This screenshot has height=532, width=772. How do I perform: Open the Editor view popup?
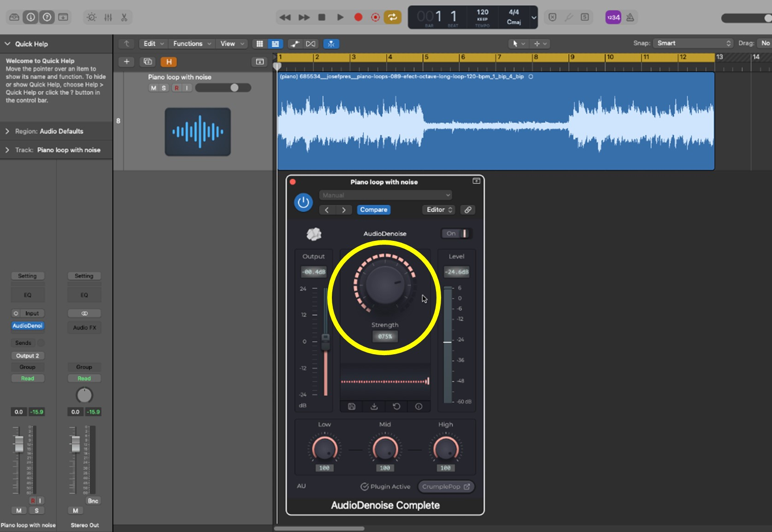tap(440, 210)
